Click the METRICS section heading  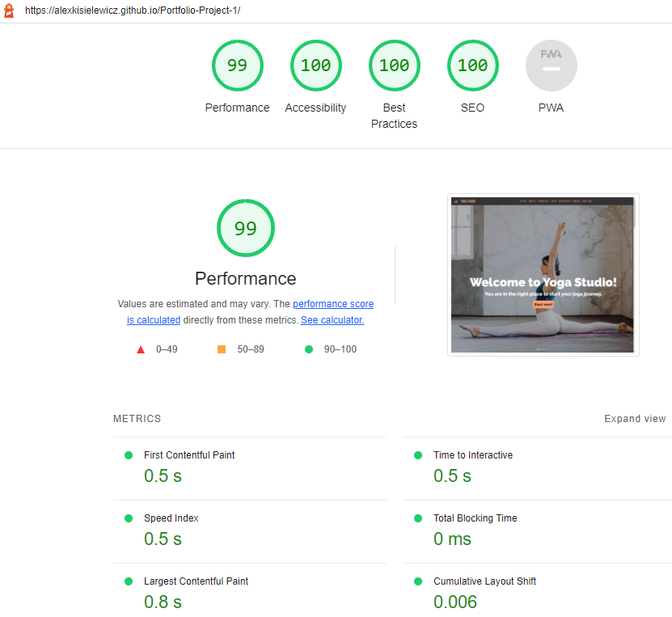click(137, 419)
